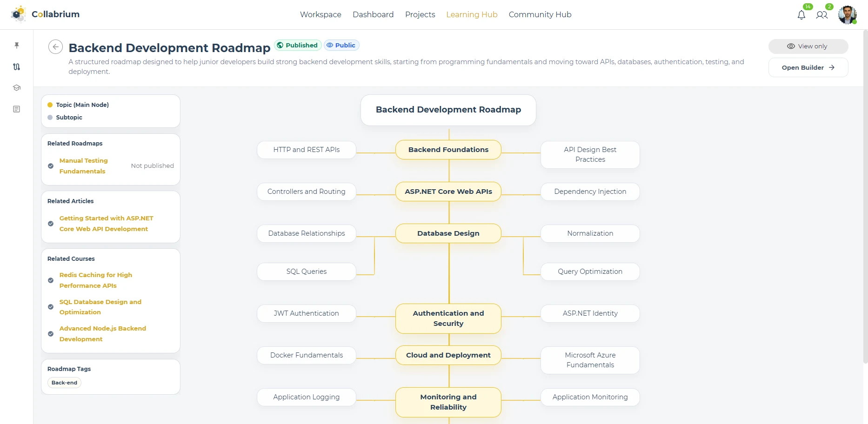This screenshot has height=424, width=868.
Task: Click the Back-end roadmap tag
Action: click(x=64, y=383)
